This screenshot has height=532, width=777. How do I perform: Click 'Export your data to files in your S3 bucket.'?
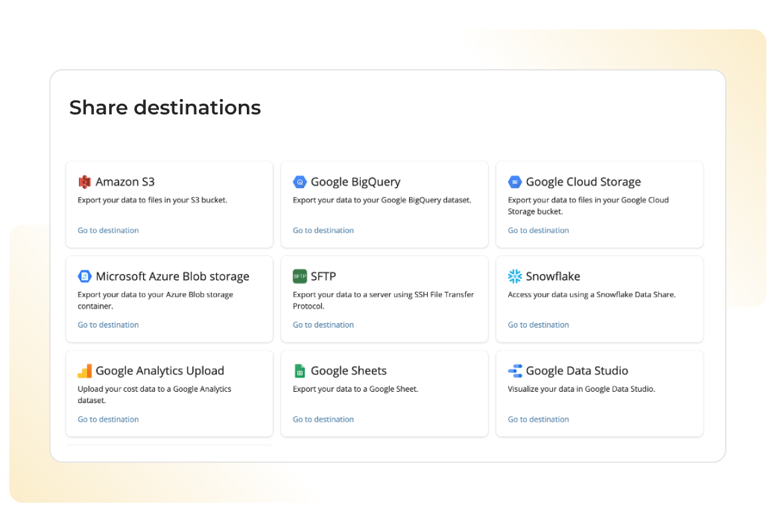coord(152,200)
